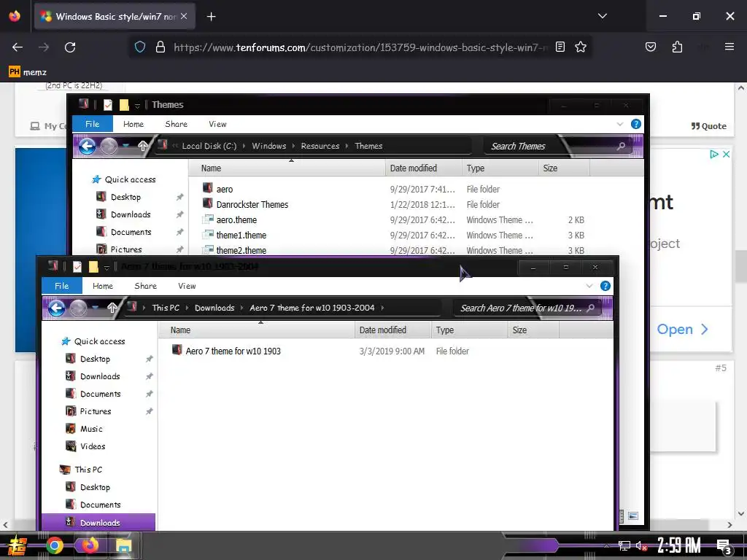
Task: Expand ribbon chevron in Aero 7 window
Action: [x=589, y=286]
